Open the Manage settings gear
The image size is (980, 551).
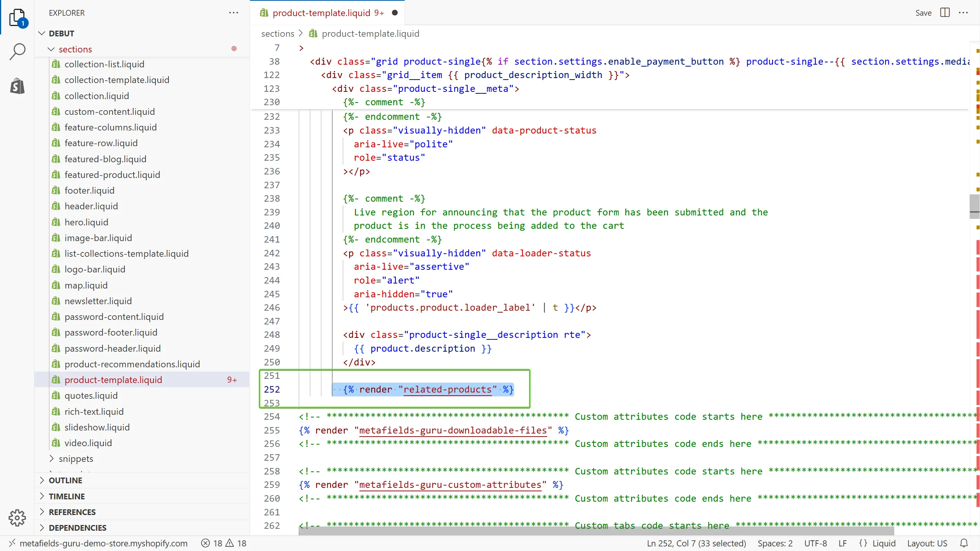[x=17, y=518]
